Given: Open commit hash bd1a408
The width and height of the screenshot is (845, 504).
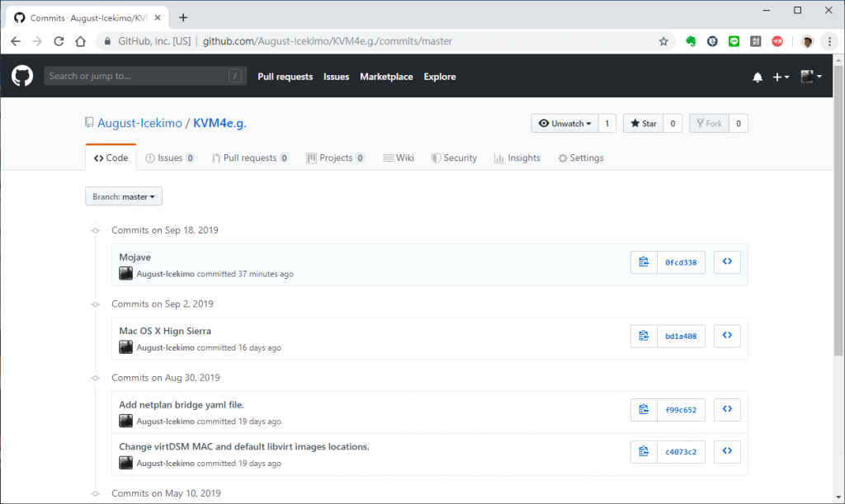Looking at the screenshot, I should point(681,336).
